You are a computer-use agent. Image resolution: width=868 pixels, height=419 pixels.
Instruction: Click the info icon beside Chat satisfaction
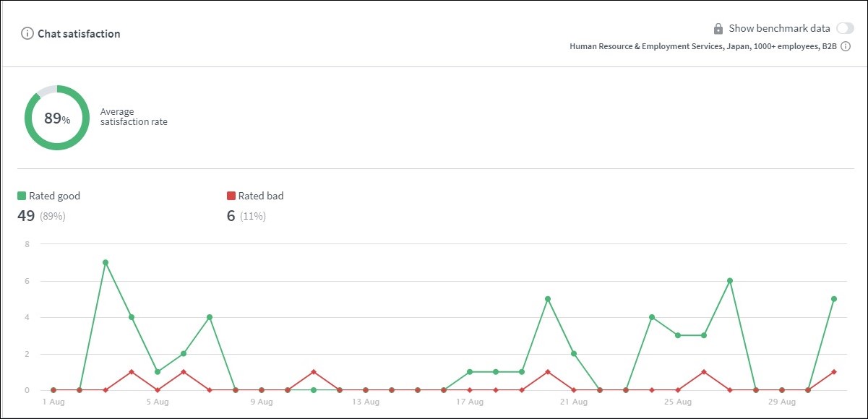27,34
